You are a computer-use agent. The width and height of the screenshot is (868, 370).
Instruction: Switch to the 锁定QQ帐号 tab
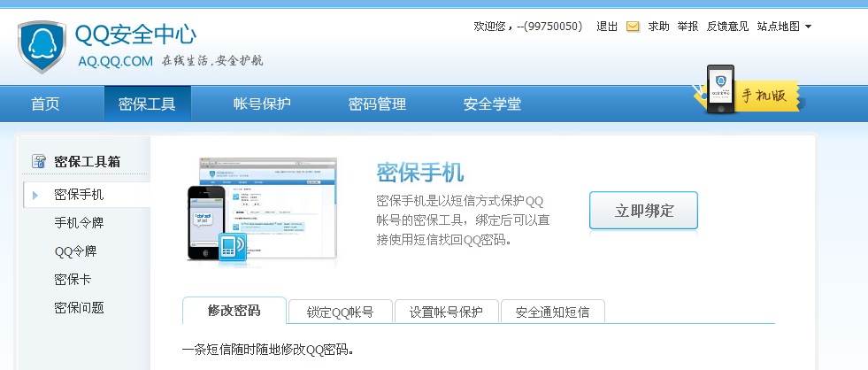(341, 312)
